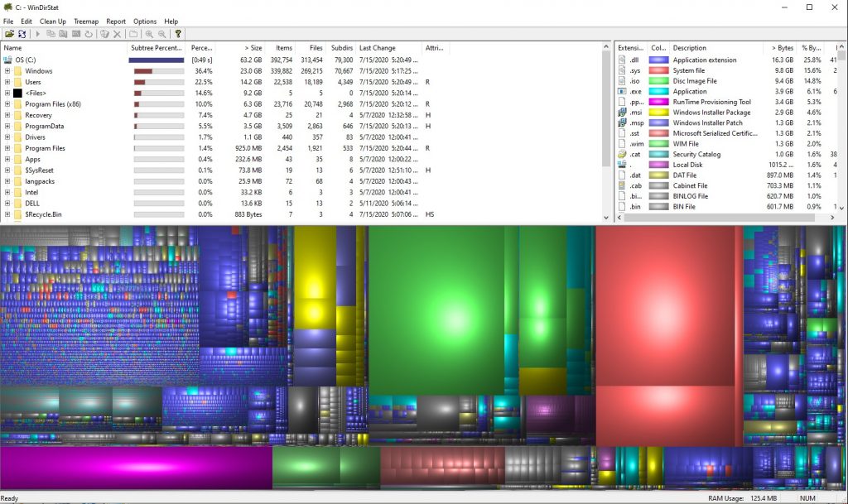Click the .msp installer patch icon
Image resolution: width=848 pixels, height=504 pixels.
(622, 122)
